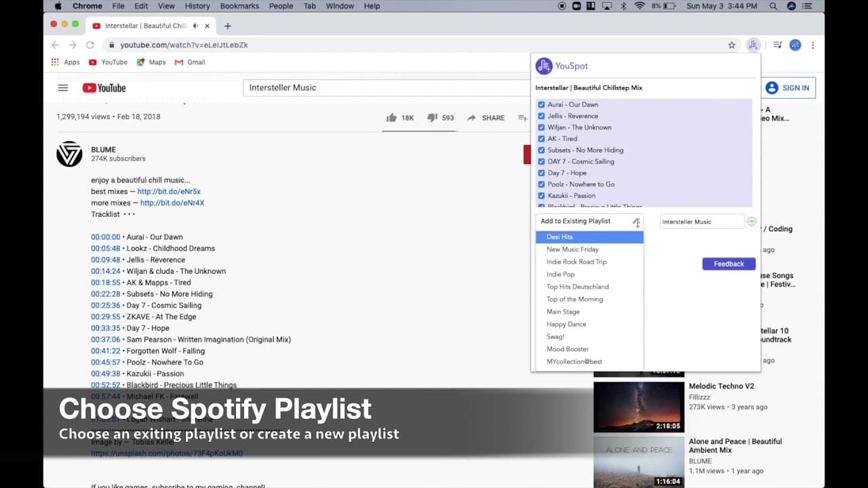Open the bit.do/eNr5x best mixes link

(x=169, y=192)
